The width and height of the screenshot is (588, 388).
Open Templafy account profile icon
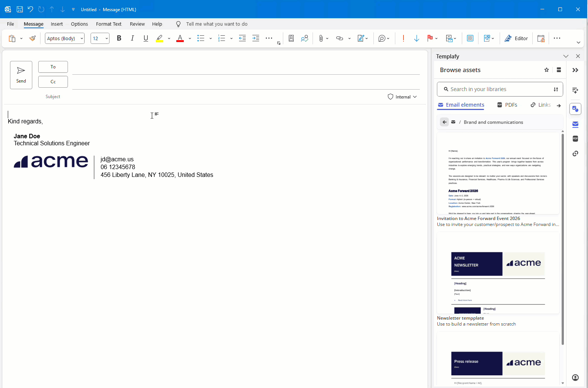click(575, 378)
